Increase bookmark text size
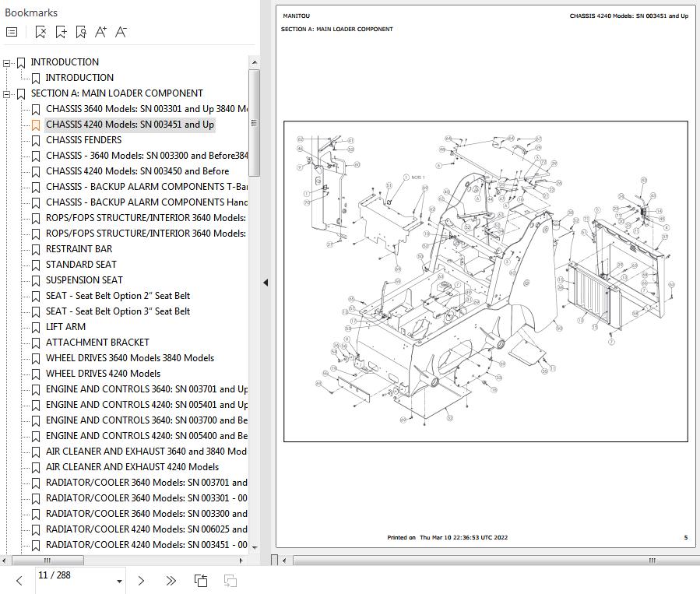This screenshot has width=700, height=594. (100, 32)
